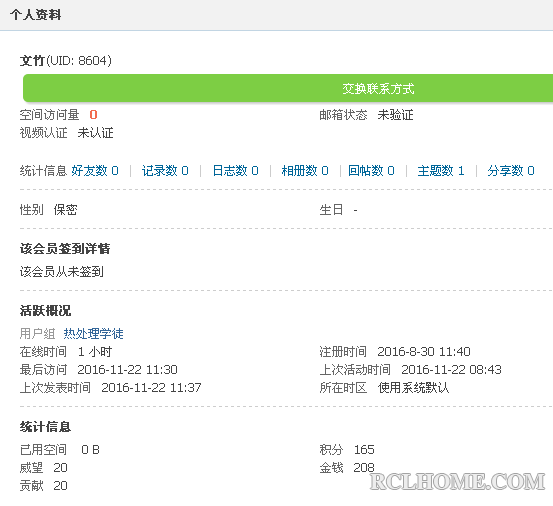Click the red 空间访问量 value 0
553x506 pixels.
pos(93,115)
